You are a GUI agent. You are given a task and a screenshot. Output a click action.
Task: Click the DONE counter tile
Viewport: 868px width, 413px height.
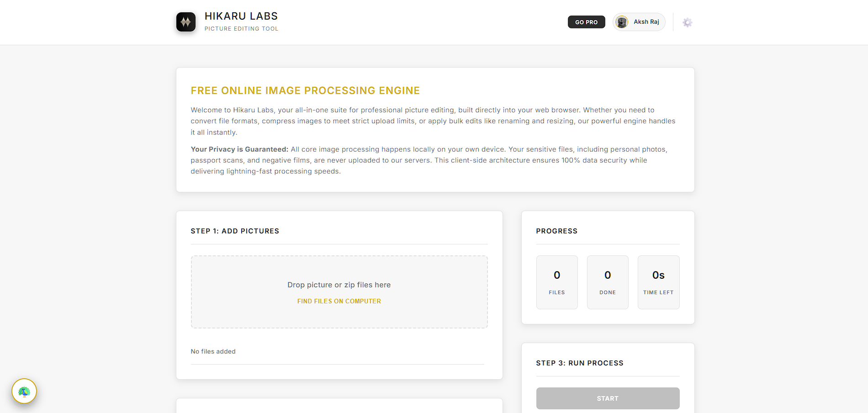(x=608, y=282)
